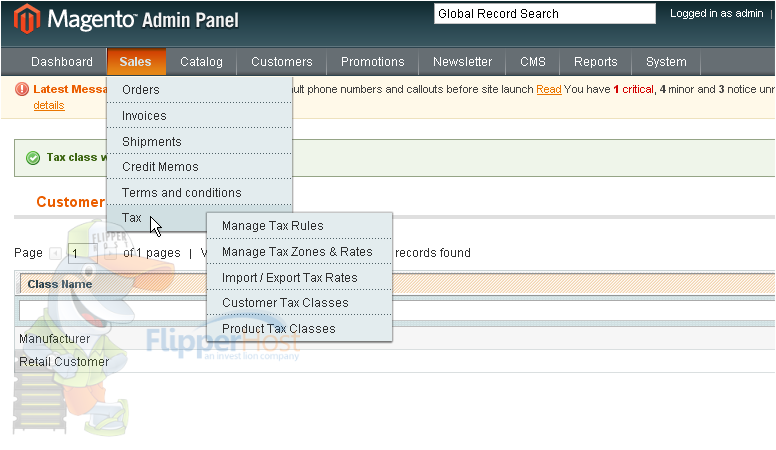Open the Reports menu
This screenshot has height=450, width=776.
(x=595, y=62)
